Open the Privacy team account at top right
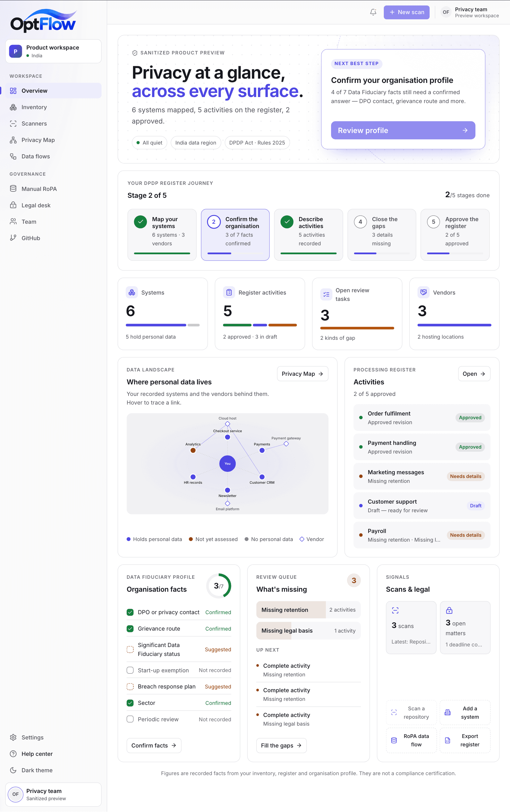The image size is (510, 812). (470, 12)
